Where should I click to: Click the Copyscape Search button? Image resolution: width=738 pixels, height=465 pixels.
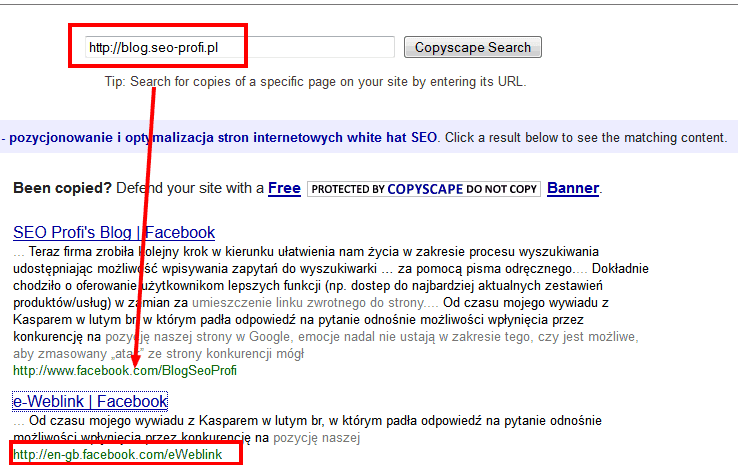pos(473,47)
